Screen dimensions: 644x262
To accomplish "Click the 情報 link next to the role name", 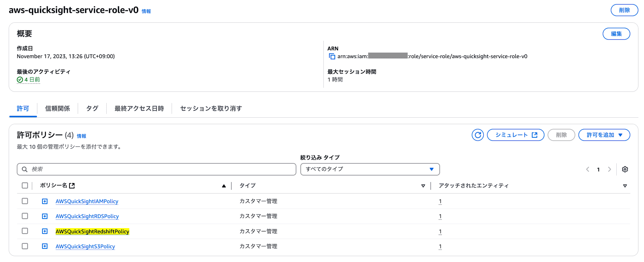I will tap(146, 11).
